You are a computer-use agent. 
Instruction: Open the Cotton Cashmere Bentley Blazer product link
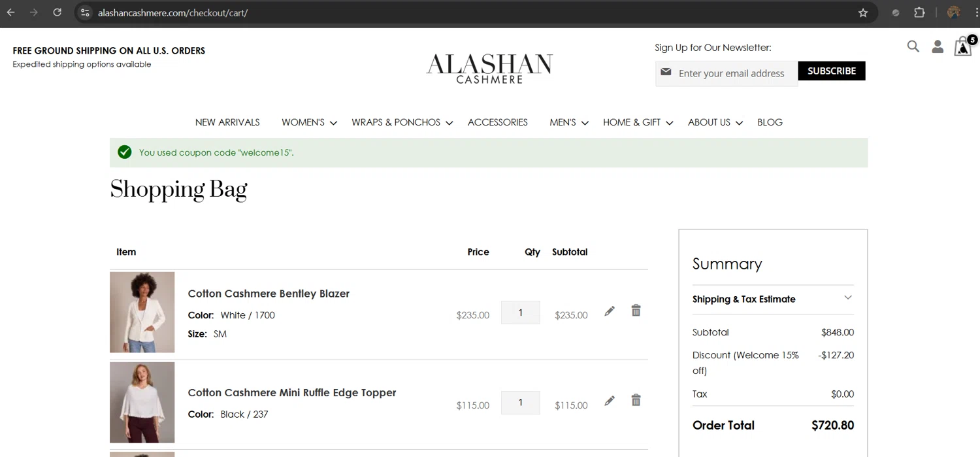pyautogui.click(x=269, y=294)
